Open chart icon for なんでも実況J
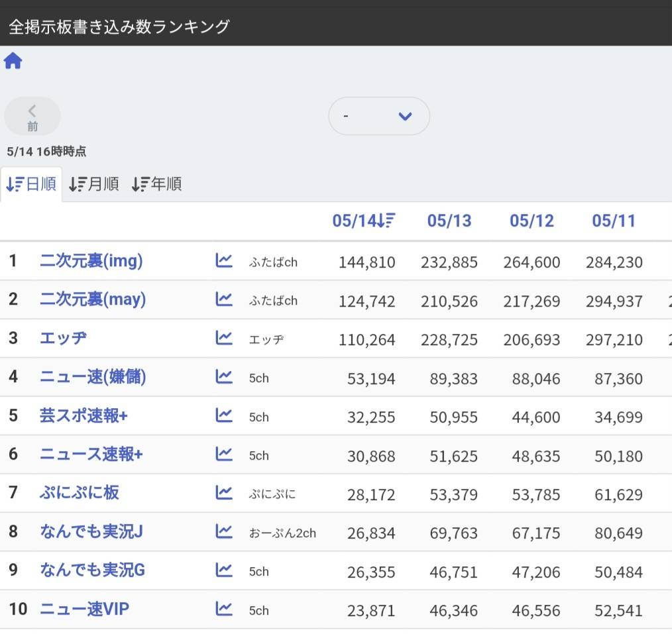This screenshot has height=634, width=672. (224, 531)
